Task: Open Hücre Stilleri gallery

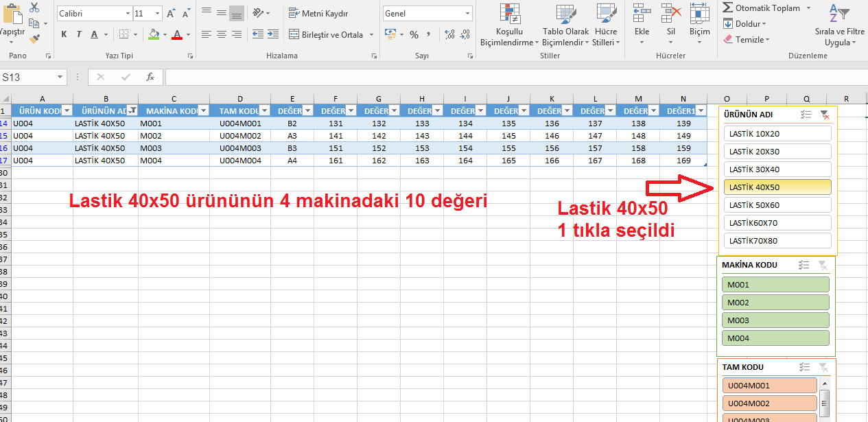Action: (x=606, y=25)
